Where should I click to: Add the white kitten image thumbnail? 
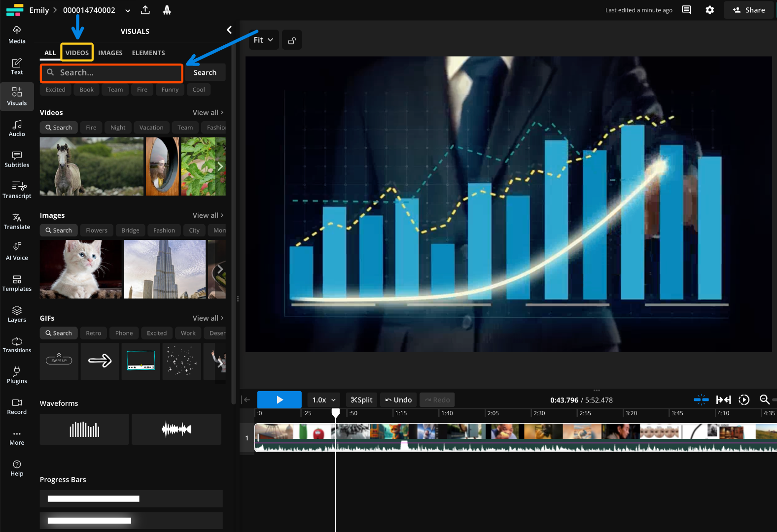click(x=81, y=269)
